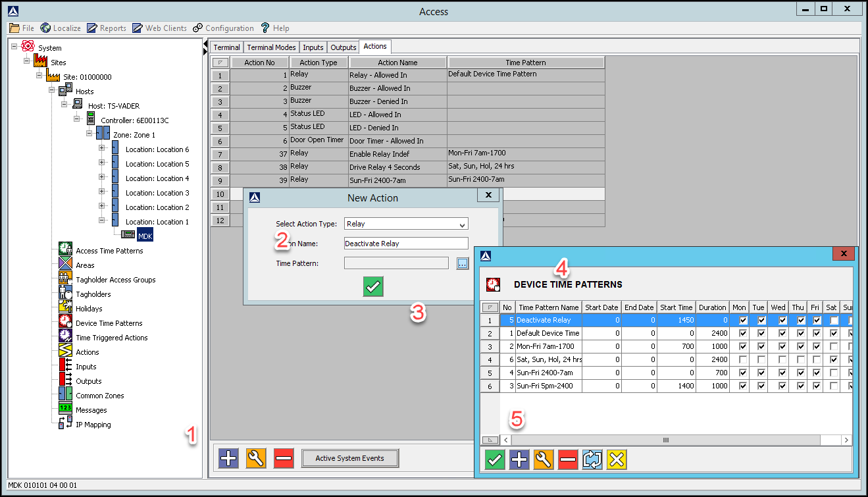Collapse the Zone: Zone 1 node

point(89,133)
